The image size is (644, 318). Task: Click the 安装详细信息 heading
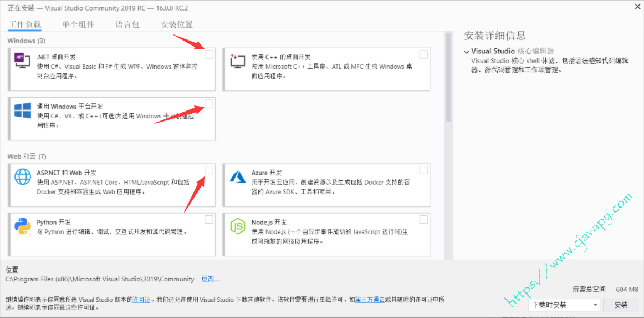(495, 36)
